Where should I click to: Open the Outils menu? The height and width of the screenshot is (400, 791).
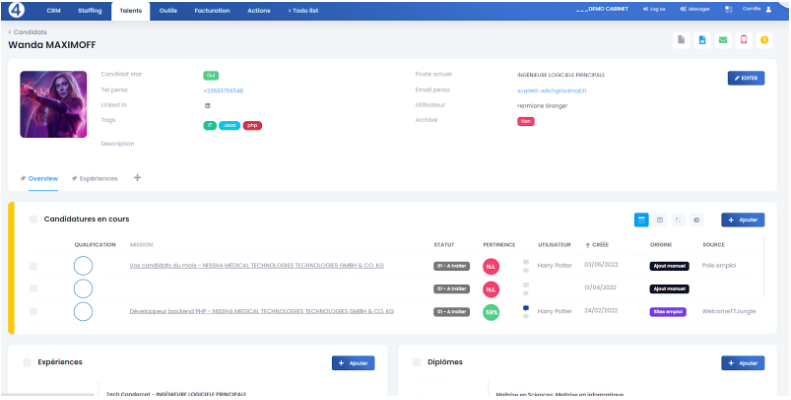coord(168,11)
